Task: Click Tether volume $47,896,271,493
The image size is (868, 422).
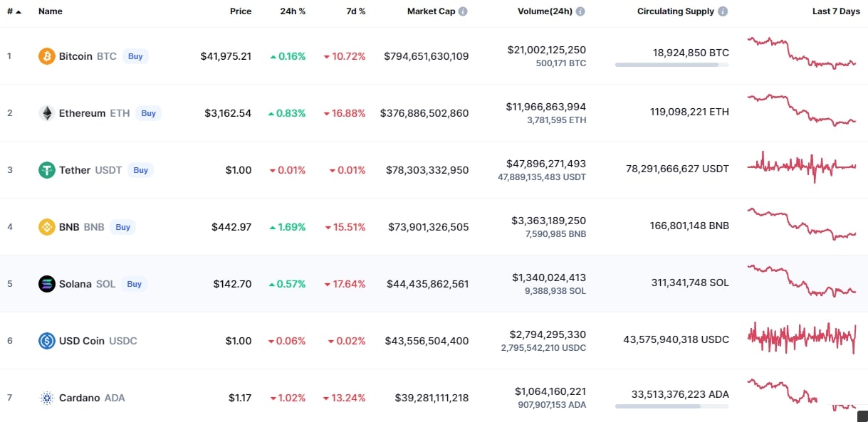Action: coord(546,164)
